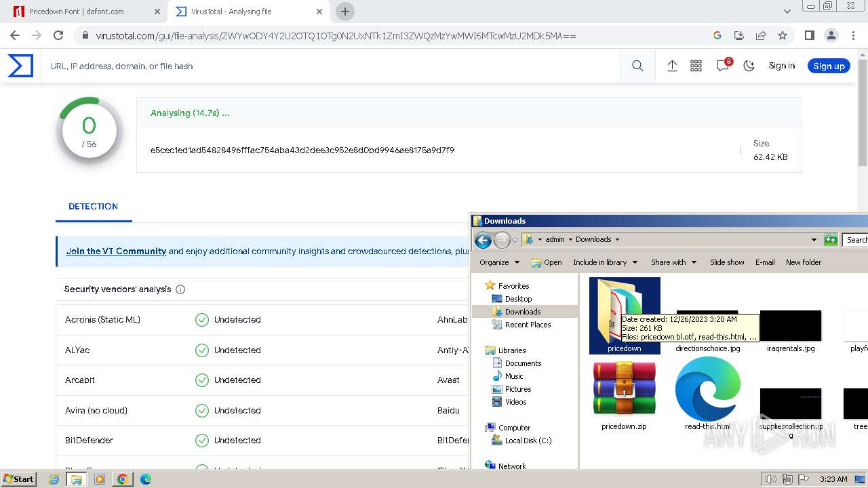Bookmark this page with star icon

click(x=783, y=35)
